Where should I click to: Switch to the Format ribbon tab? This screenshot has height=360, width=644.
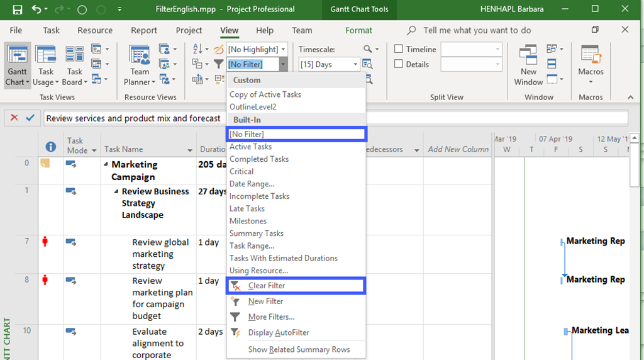pos(358,30)
